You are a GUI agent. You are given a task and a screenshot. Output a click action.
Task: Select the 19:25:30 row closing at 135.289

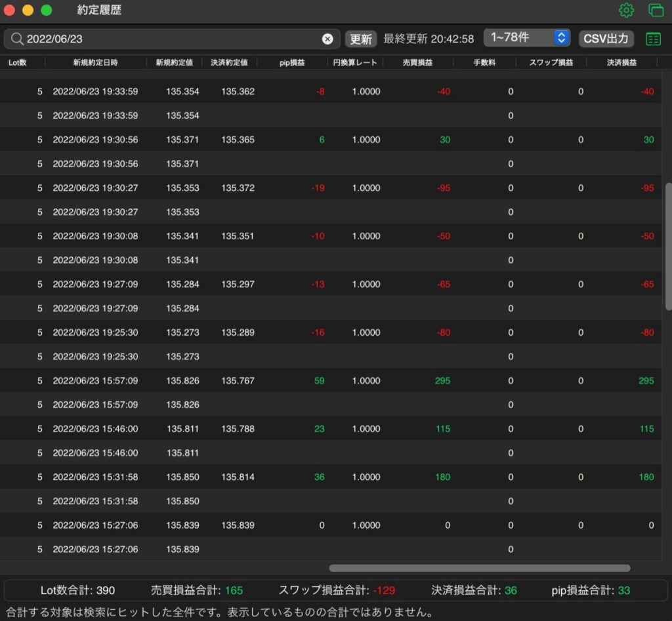point(331,332)
